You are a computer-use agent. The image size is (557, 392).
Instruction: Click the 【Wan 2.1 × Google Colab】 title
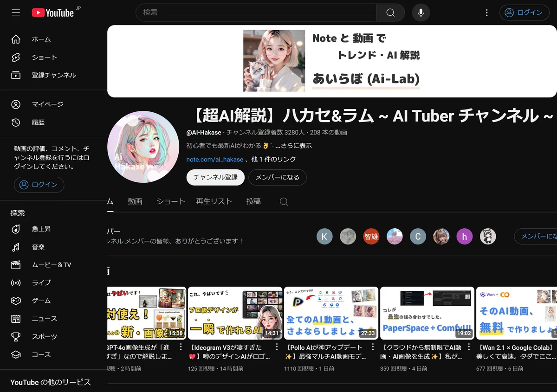click(516, 352)
